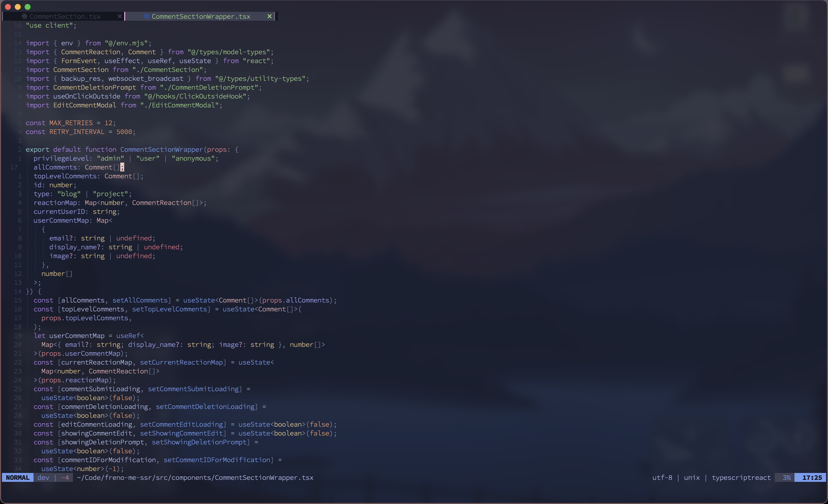This screenshot has width=828, height=504.
Task: Click the React icon on CommentSection.tsx tab
Action: click(25, 17)
